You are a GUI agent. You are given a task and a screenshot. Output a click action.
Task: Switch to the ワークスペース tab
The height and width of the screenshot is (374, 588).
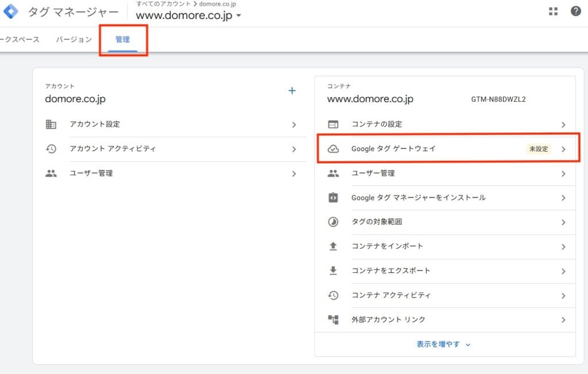20,40
